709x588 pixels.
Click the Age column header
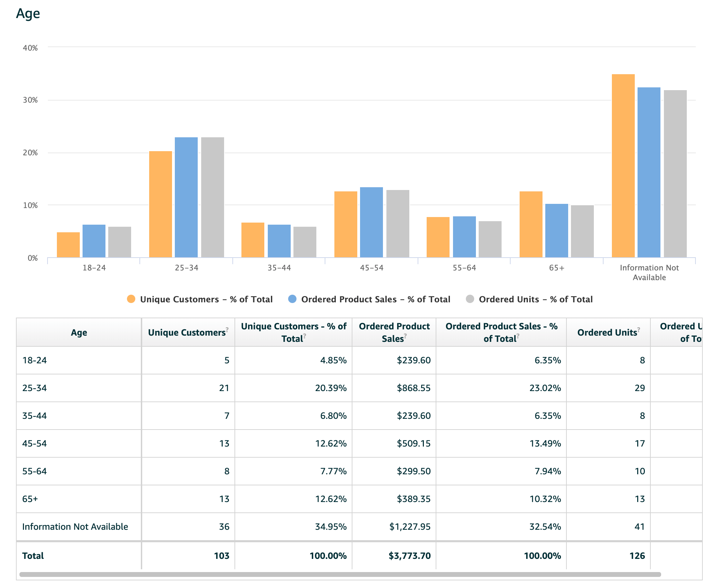coord(79,332)
